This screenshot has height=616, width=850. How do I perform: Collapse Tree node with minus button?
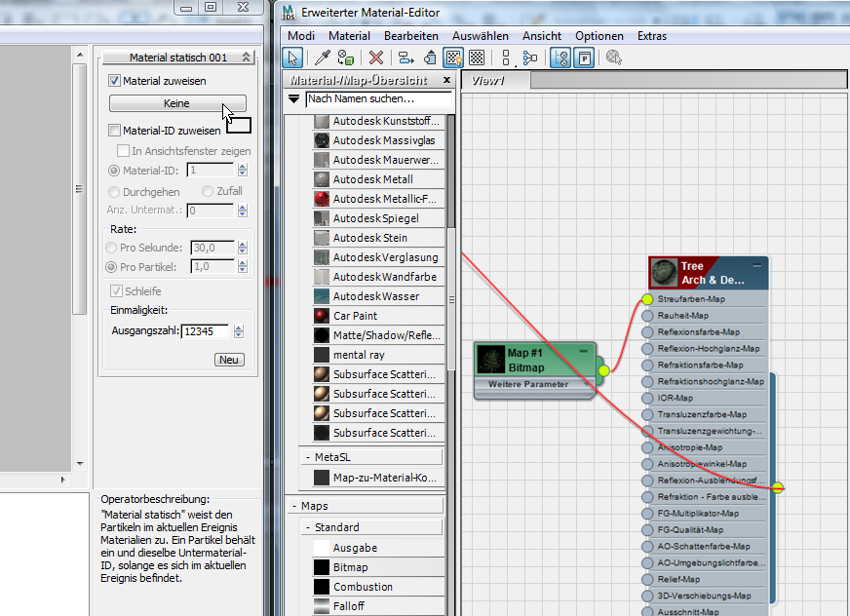point(756,266)
